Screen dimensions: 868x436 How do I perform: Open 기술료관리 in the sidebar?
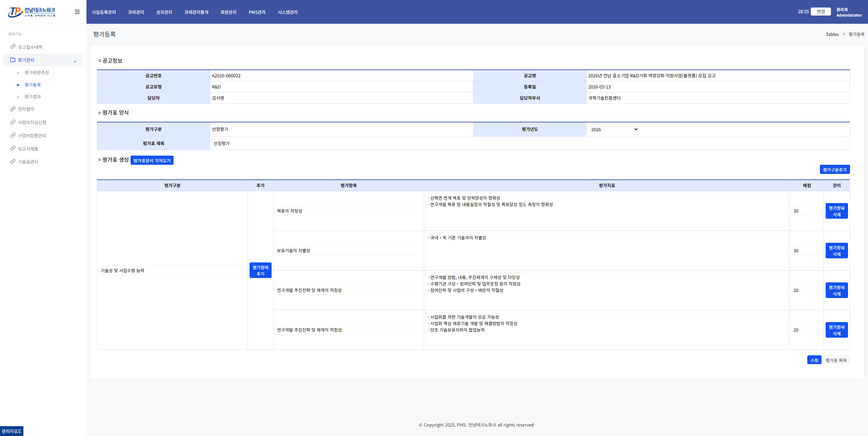pyautogui.click(x=28, y=161)
